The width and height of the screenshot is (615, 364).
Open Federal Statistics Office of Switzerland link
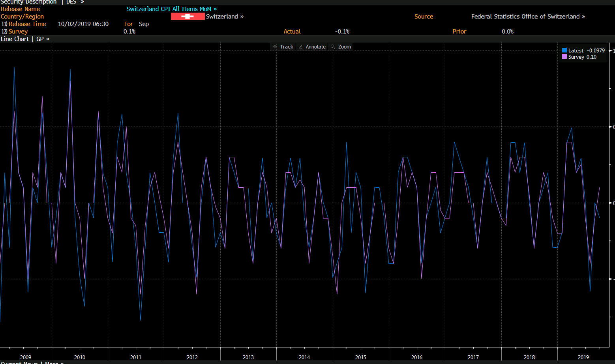(x=528, y=16)
